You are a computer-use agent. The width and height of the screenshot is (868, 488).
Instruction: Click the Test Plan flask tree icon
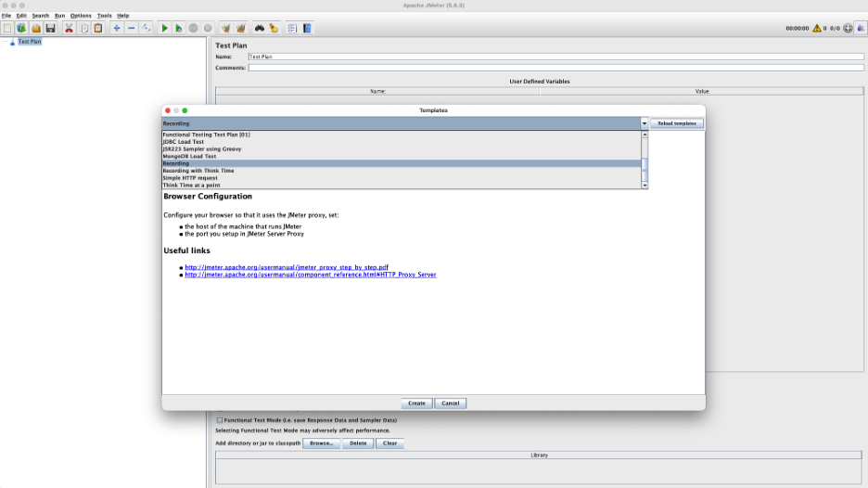coord(12,42)
